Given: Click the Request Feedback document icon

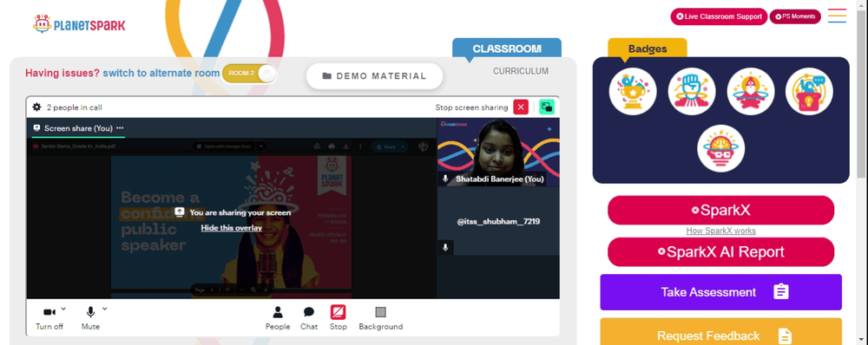Looking at the screenshot, I should click(785, 335).
